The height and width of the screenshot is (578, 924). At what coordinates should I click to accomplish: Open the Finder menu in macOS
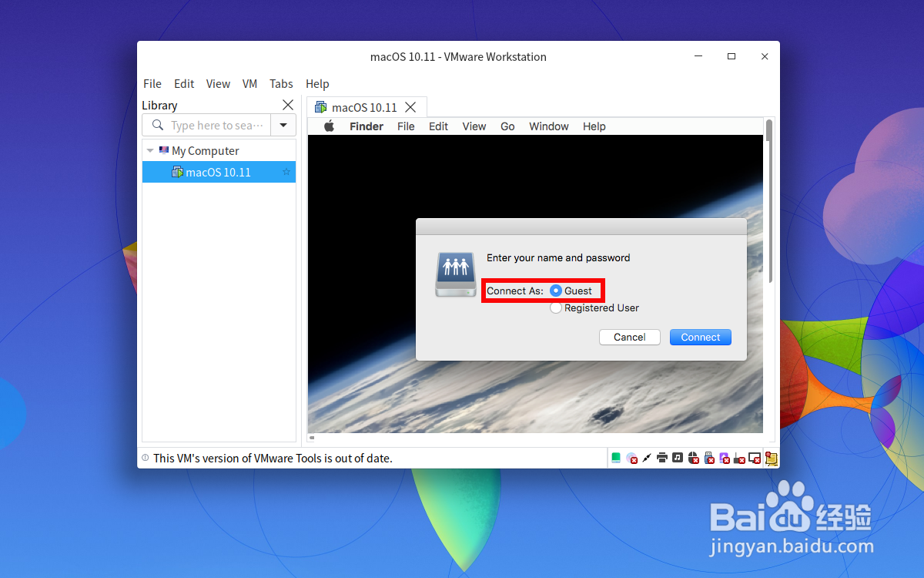(367, 126)
